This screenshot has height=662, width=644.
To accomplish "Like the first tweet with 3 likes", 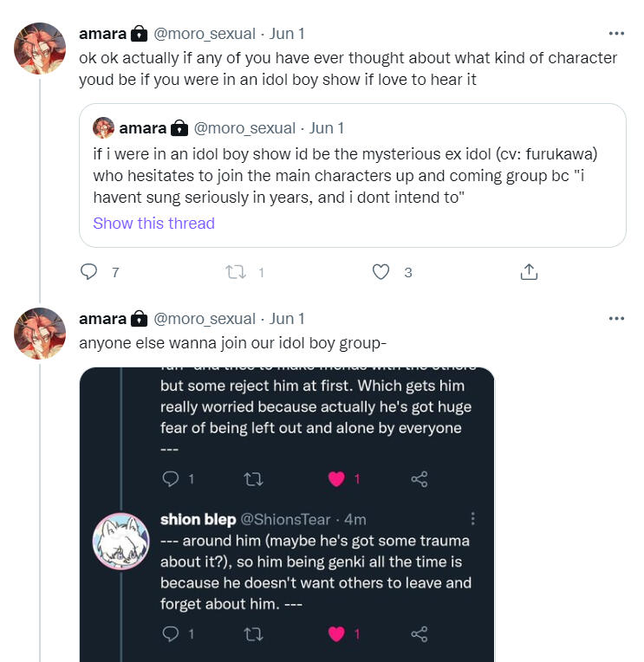I will pos(381,272).
